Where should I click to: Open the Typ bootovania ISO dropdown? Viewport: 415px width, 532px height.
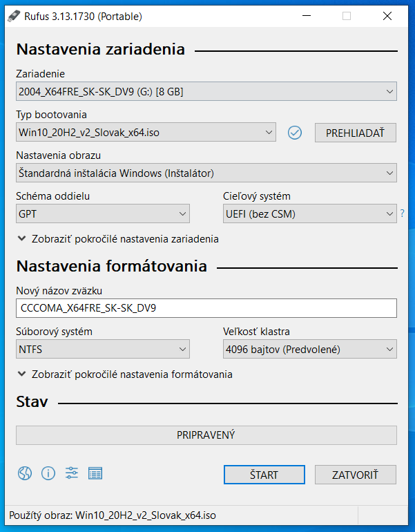click(x=146, y=133)
